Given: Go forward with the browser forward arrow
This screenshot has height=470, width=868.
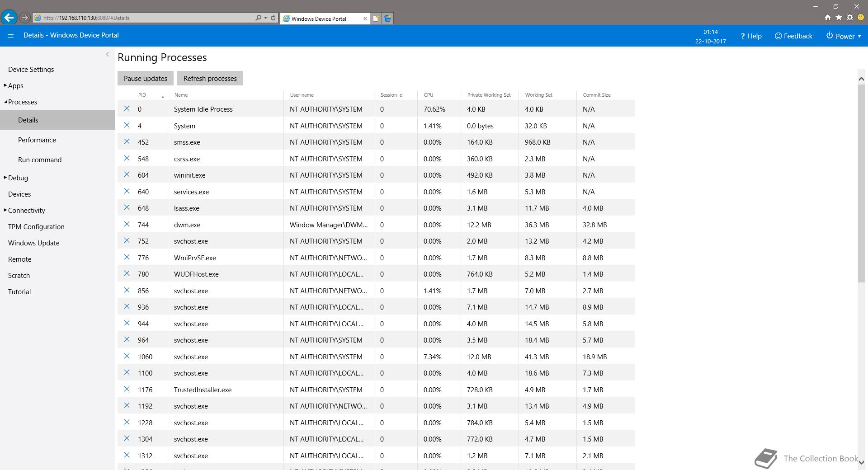Looking at the screenshot, I should coord(25,18).
